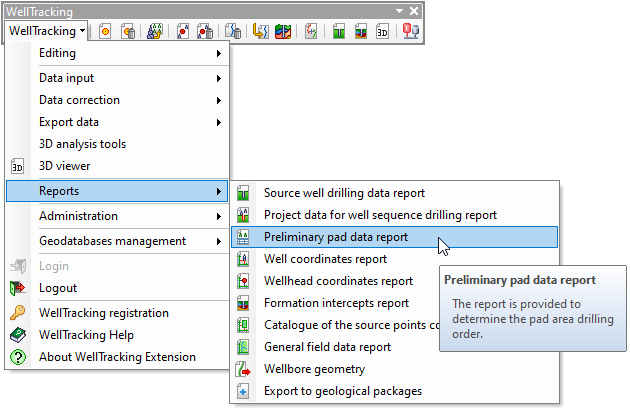Viewport: 630px width, 408px height.
Task: Expand the Data correction submenu arrow
Action: (x=219, y=100)
